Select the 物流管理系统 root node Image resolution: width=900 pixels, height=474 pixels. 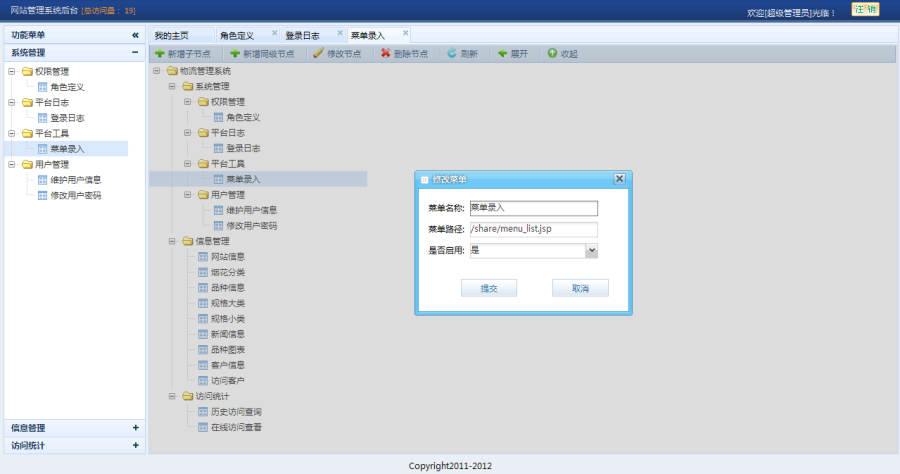pyautogui.click(x=205, y=71)
